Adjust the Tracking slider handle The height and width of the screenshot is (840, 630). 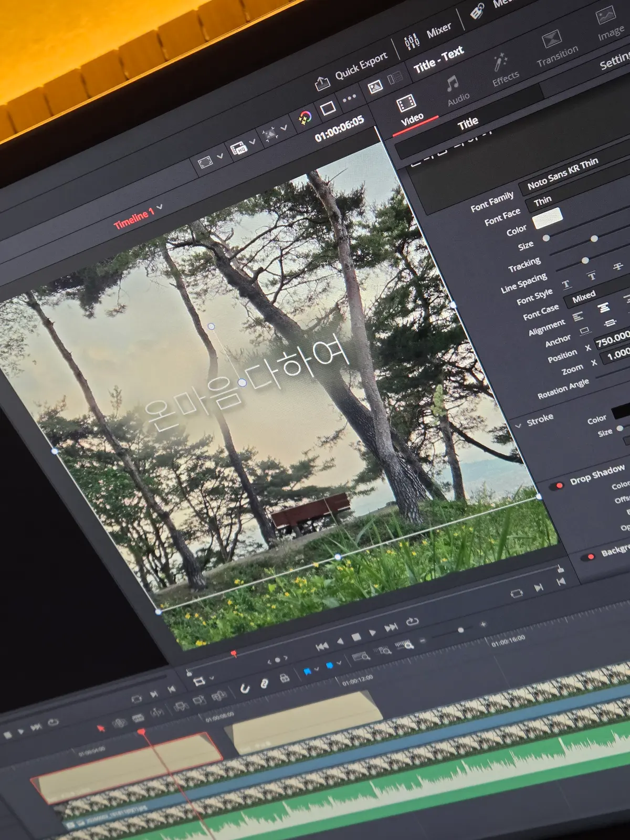click(x=594, y=239)
